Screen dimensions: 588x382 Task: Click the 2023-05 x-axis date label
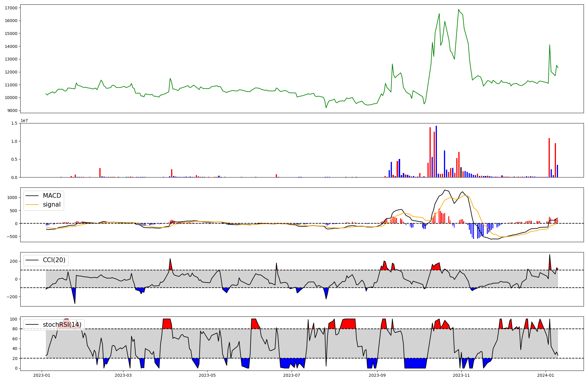pyautogui.click(x=207, y=375)
